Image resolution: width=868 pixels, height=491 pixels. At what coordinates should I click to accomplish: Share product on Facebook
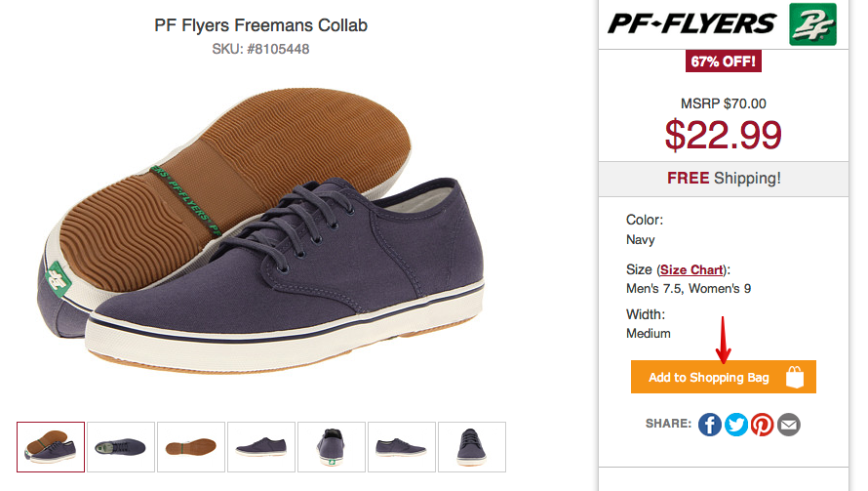point(710,425)
